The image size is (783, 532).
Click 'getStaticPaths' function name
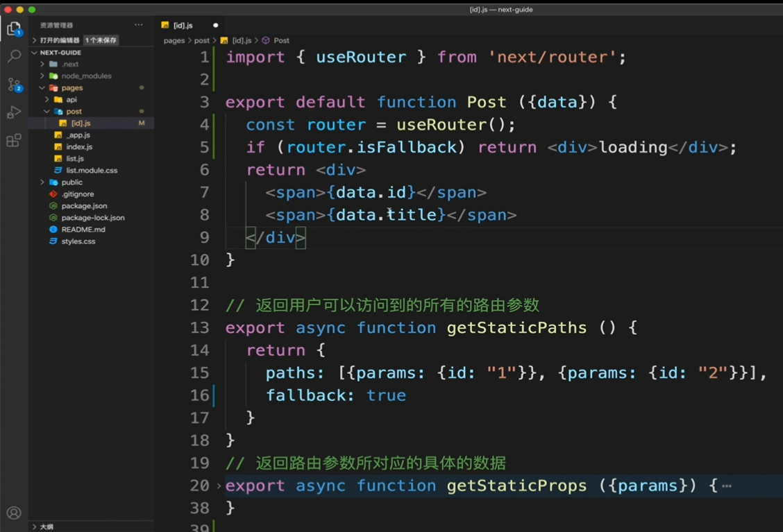[x=516, y=327]
